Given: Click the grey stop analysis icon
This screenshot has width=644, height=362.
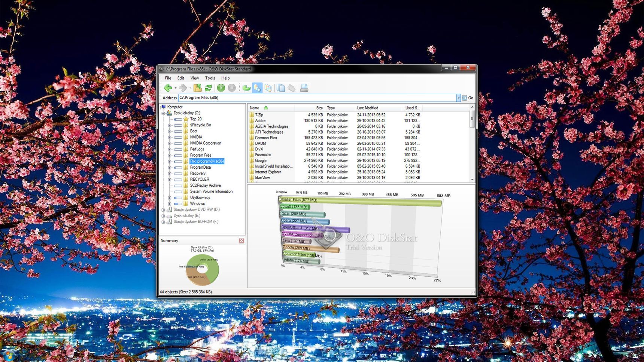Looking at the screenshot, I should 232,88.
